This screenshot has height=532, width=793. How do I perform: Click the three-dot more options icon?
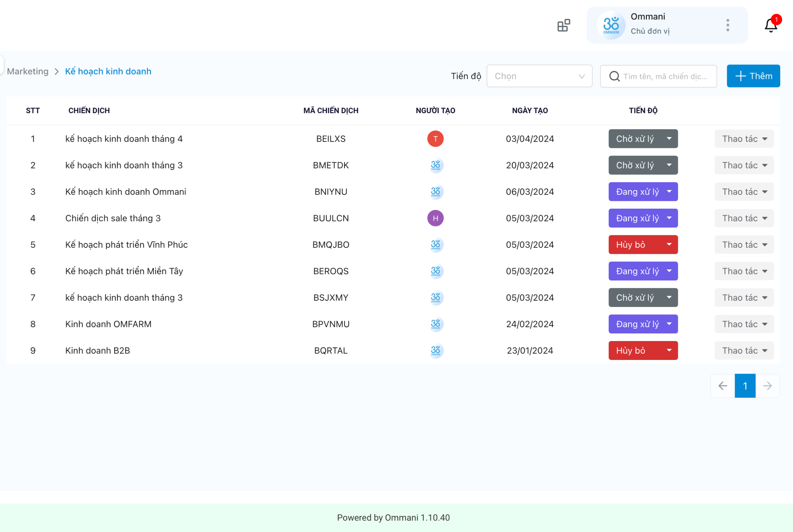coord(728,25)
